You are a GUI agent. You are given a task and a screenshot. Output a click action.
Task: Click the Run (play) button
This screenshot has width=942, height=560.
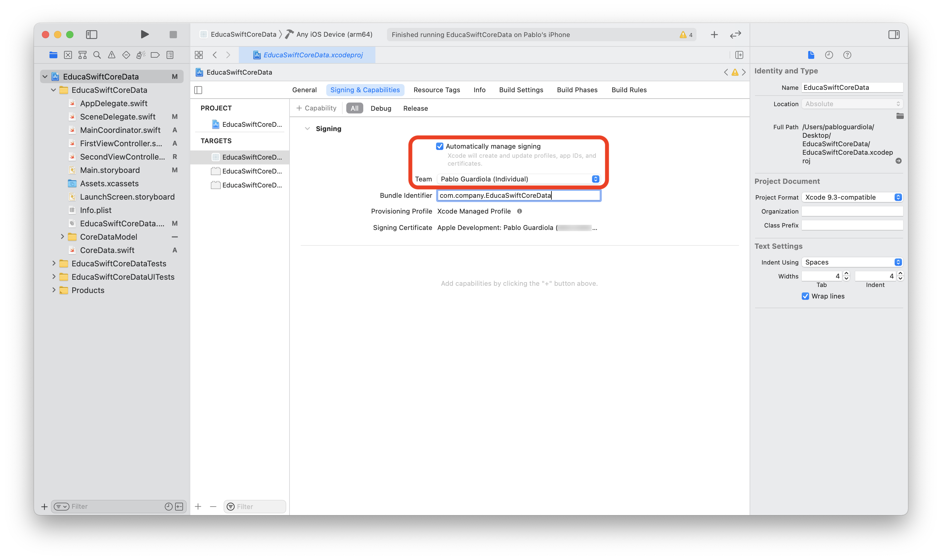[x=144, y=34]
